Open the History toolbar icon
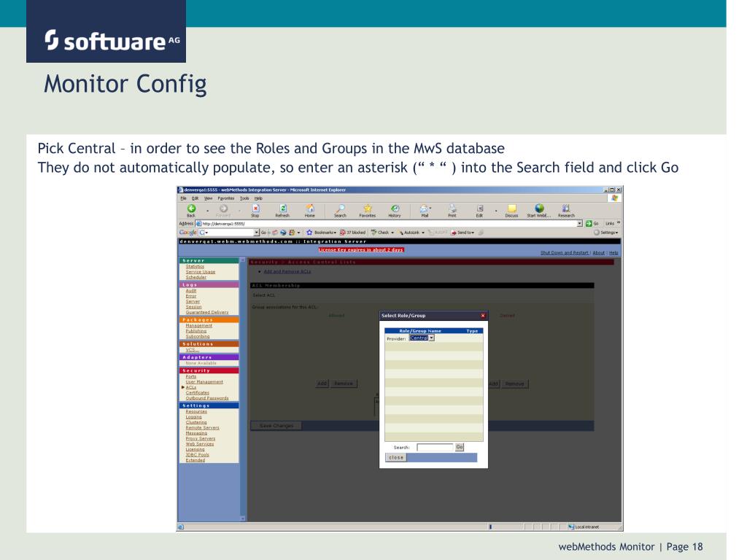747x560 pixels. pos(395,209)
